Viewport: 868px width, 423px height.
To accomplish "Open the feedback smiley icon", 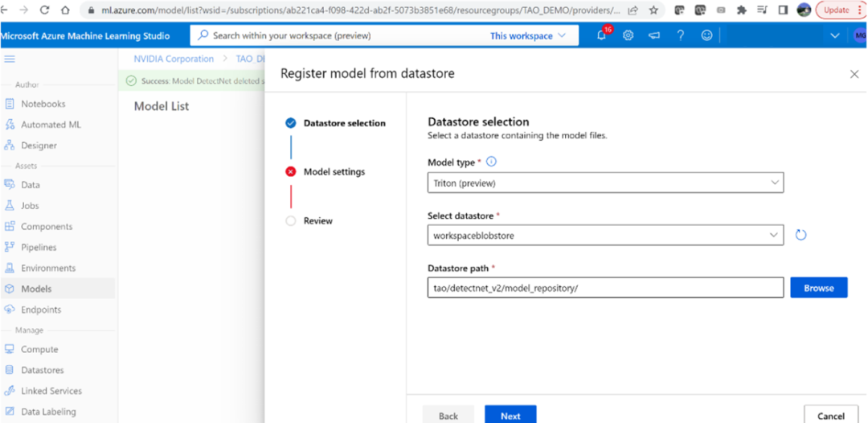I will click(x=706, y=35).
